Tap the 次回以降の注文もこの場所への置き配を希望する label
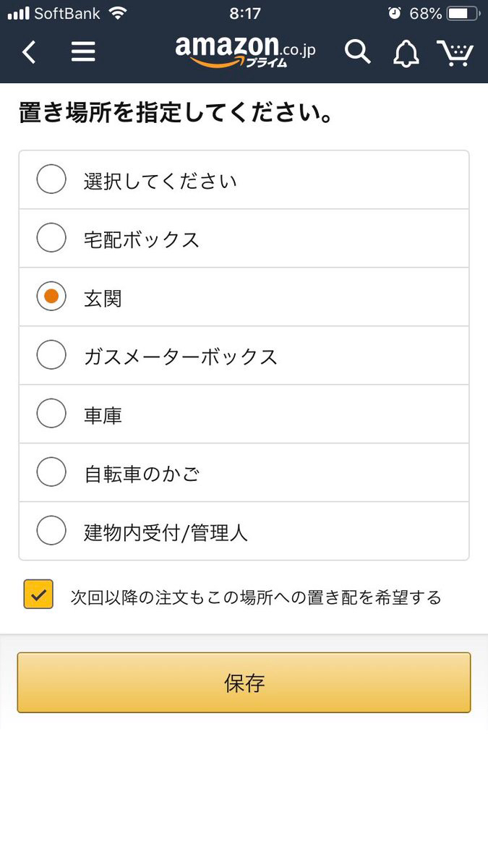 [256, 597]
